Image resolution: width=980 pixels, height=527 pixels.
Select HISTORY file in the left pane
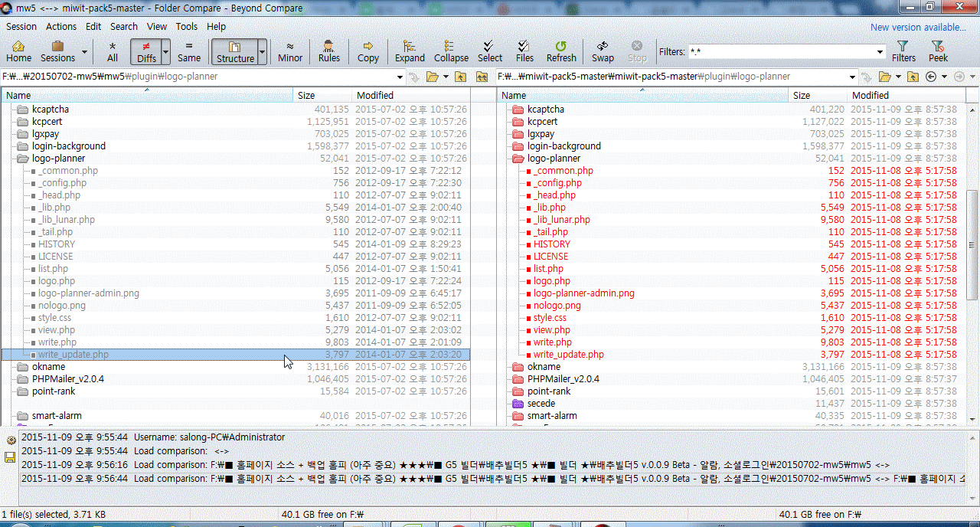pyautogui.click(x=57, y=244)
